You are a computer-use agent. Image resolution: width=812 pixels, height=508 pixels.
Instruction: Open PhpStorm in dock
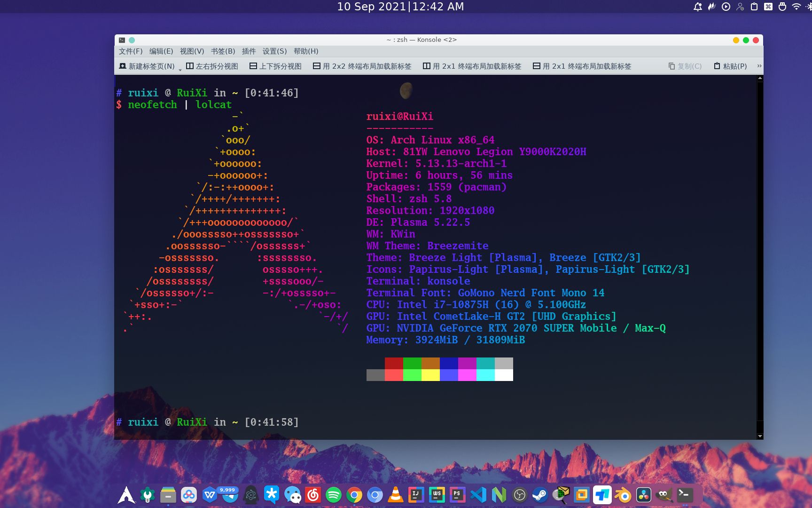(457, 495)
